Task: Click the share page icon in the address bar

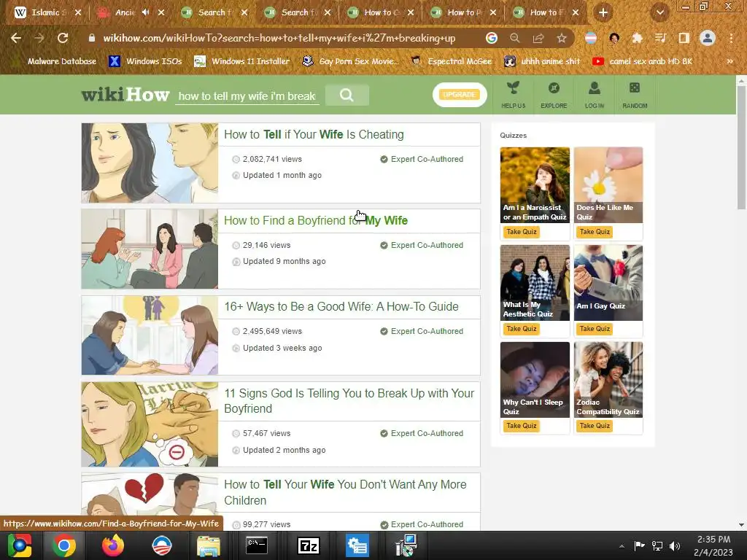Action: click(x=538, y=38)
